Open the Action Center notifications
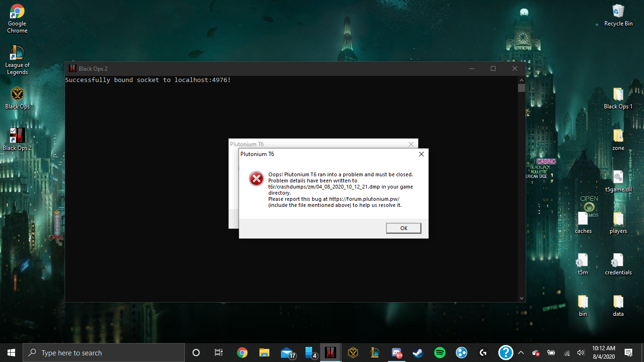The width and height of the screenshot is (644, 362). click(628, 353)
